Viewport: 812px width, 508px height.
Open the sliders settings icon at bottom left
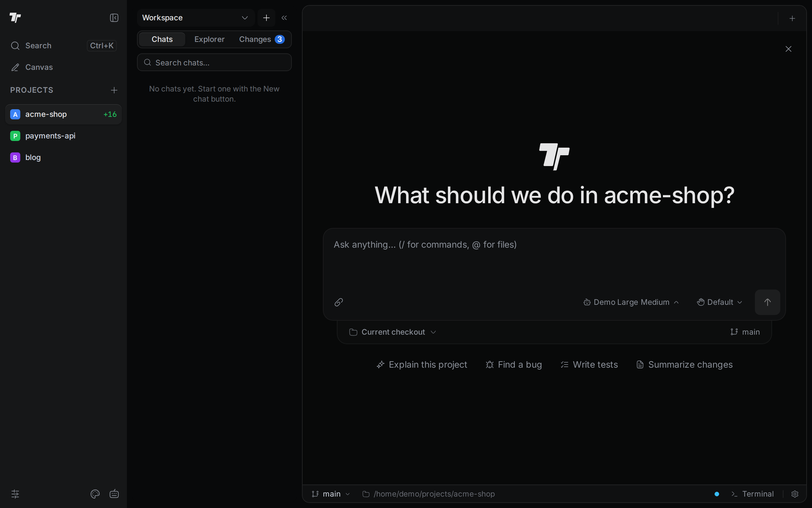pyautogui.click(x=15, y=493)
